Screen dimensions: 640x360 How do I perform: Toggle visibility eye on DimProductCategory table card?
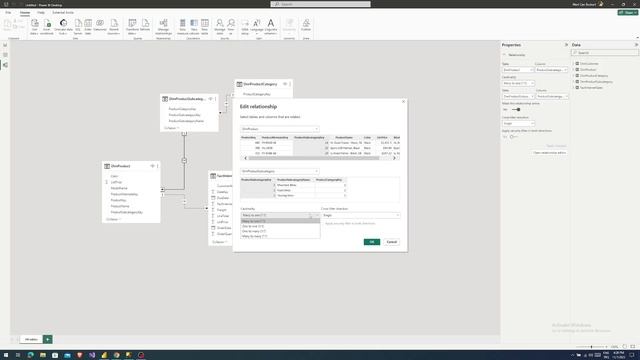(285, 84)
